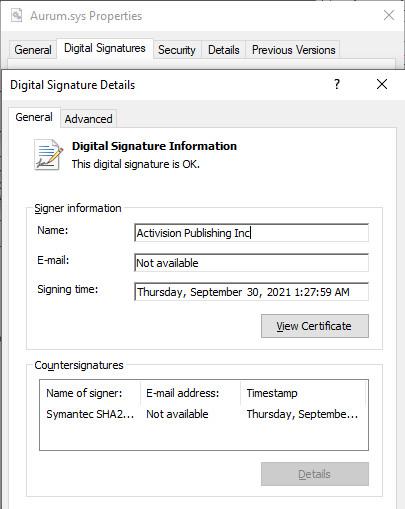Click the digital signature document icon
Viewport: 405px width, 509px height.
coord(48,155)
